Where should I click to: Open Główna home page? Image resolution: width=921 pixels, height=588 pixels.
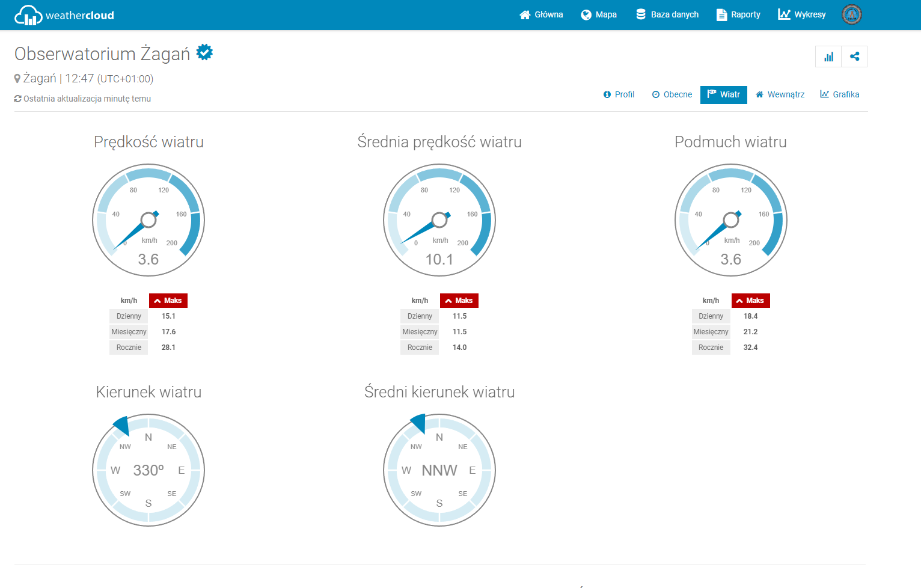tap(541, 14)
